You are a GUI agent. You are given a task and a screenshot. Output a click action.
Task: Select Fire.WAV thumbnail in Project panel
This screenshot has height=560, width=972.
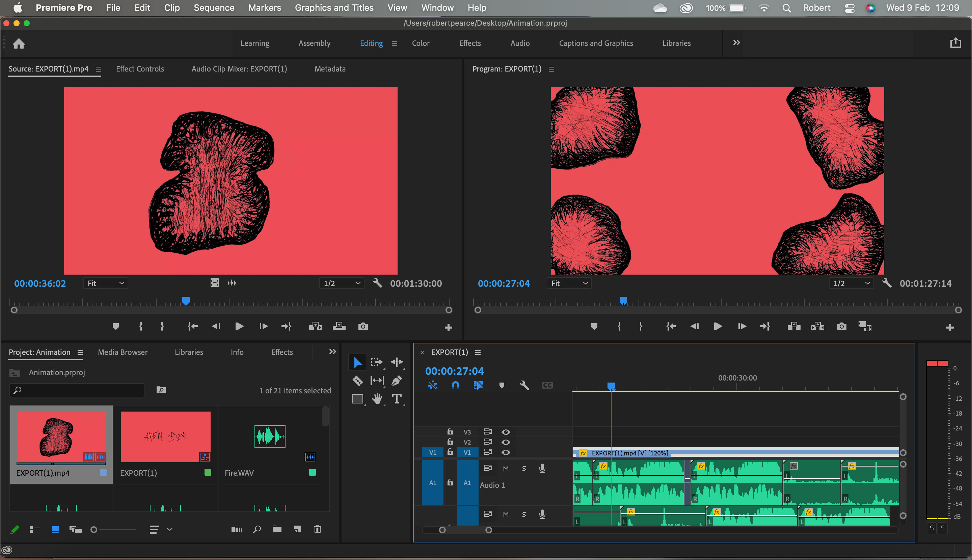(x=270, y=437)
